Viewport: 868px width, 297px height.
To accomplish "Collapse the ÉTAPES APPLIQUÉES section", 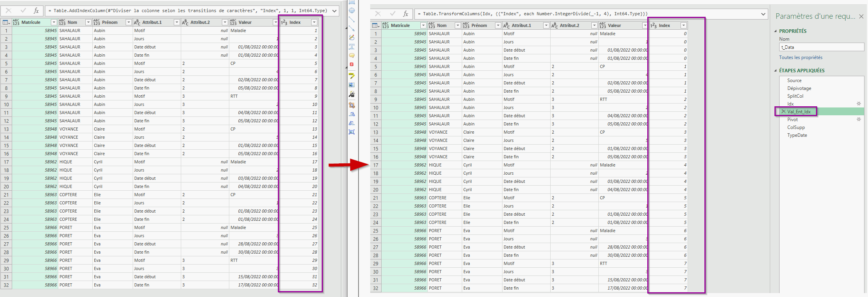I will [x=776, y=71].
